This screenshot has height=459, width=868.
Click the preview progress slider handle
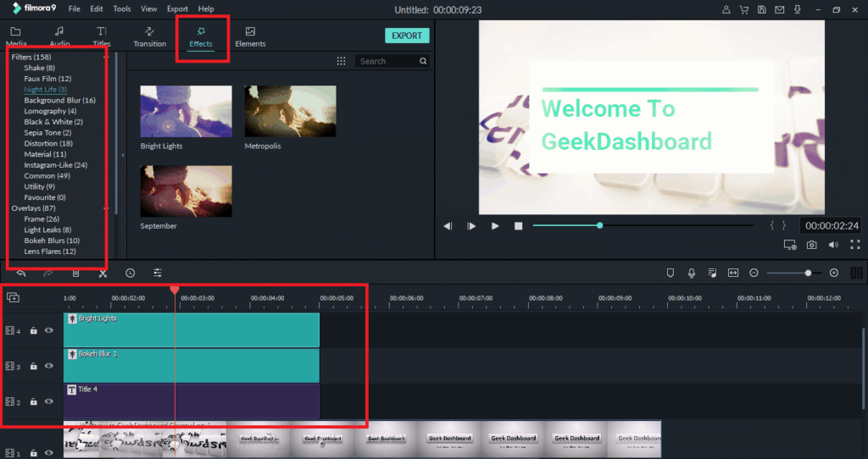coord(599,225)
